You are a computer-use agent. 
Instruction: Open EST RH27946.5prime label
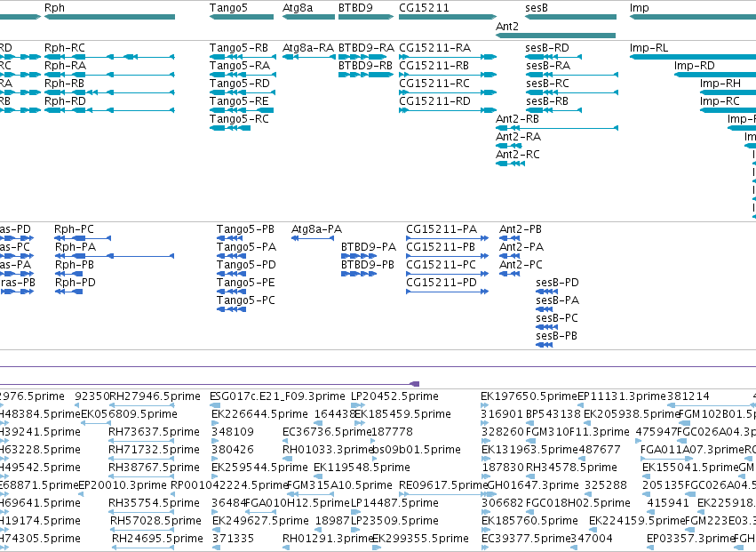click(x=155, y=396)
